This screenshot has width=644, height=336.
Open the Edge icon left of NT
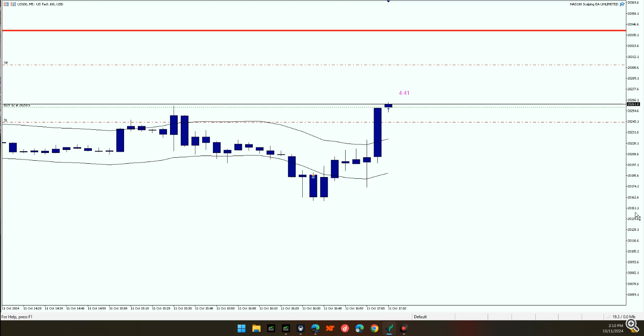coord(315,329)
